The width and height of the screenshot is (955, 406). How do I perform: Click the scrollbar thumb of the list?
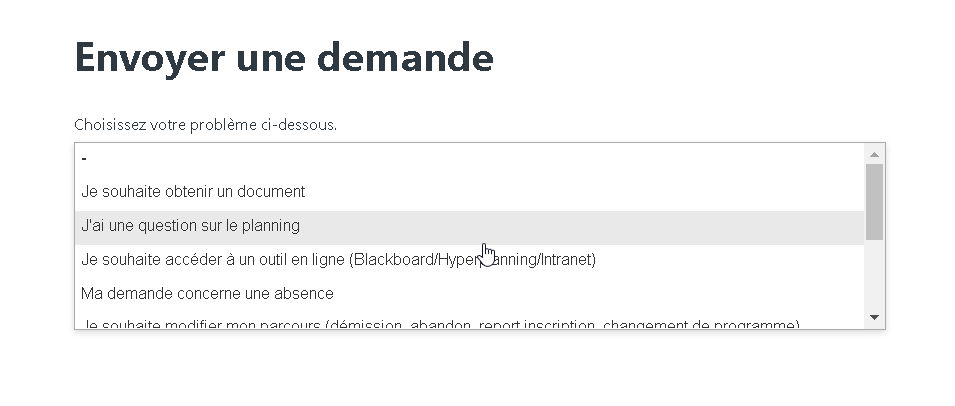(x=874, y=200)
